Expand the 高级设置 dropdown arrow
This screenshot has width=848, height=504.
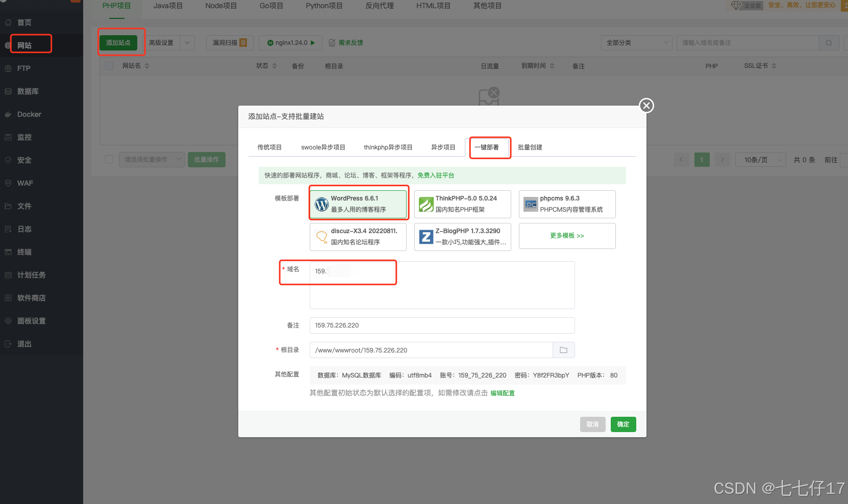click(187, 43)
